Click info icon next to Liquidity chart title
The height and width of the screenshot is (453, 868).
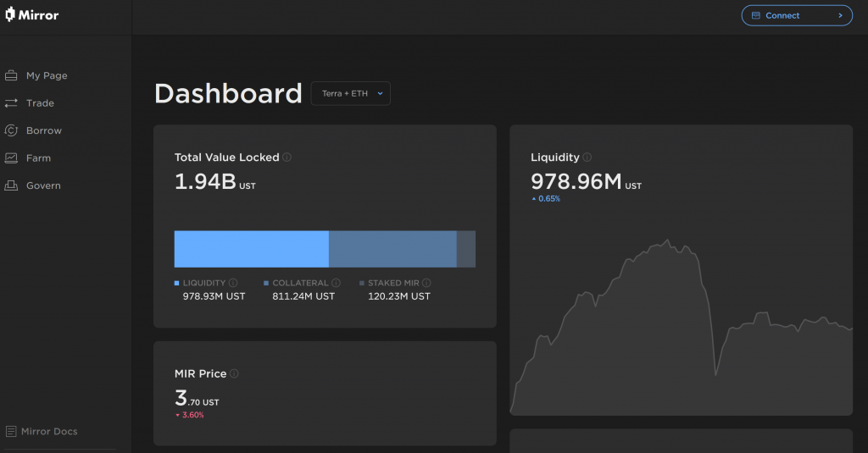(587, 157)
